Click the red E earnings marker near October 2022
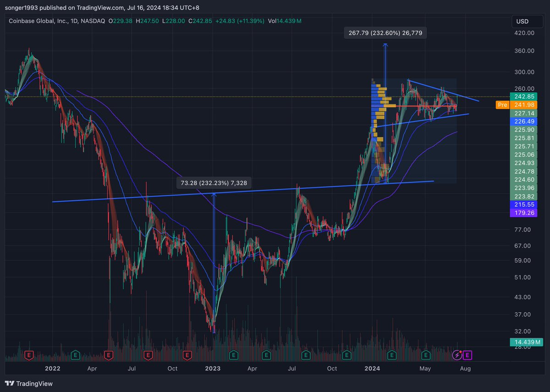550x392 pixels. click(187, 355)
